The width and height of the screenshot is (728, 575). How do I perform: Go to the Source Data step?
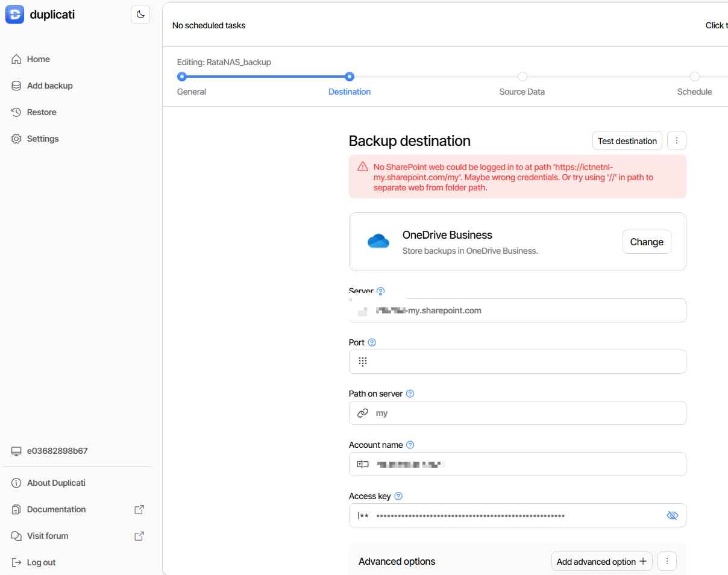522,77
